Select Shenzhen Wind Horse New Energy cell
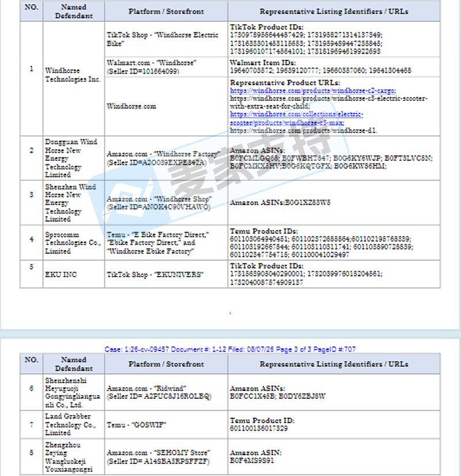This screenshot has width=461, height=476. [x=74, y=203]
